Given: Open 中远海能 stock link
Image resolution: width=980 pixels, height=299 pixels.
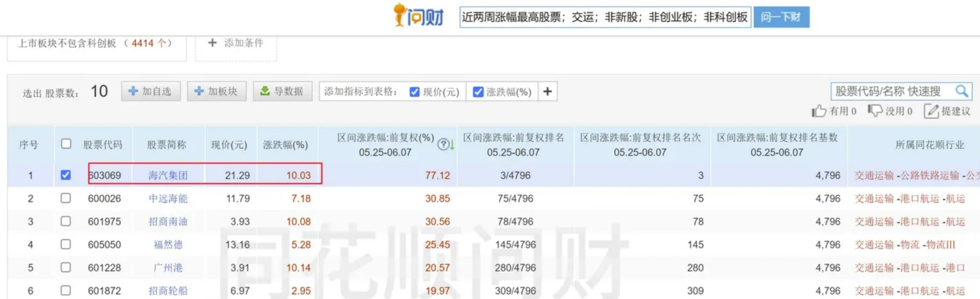Looking at the screenshot, I should pos(168,198).
